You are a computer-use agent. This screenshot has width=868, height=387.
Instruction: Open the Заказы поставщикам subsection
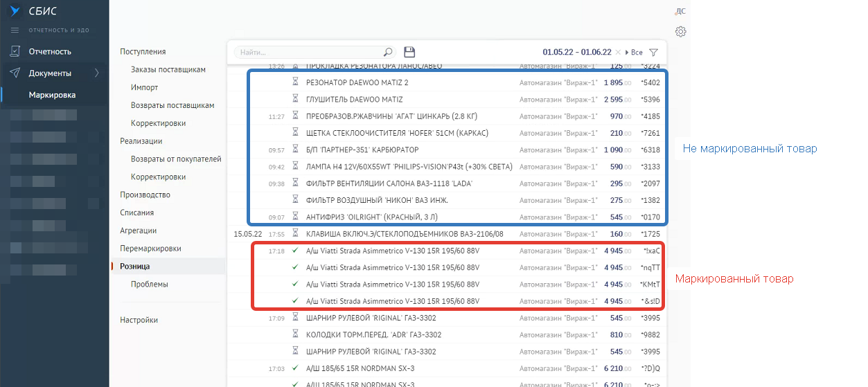(x=168, y=70)
